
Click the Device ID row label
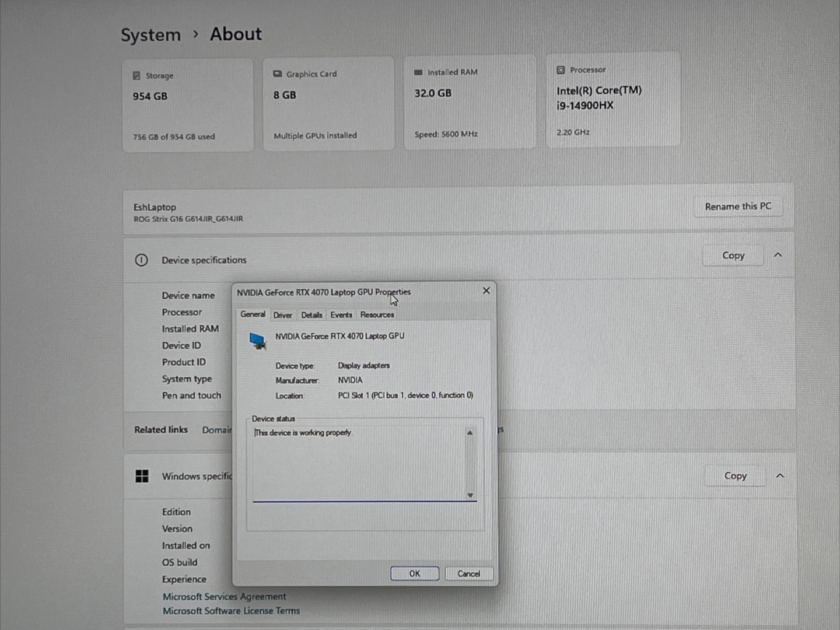tap(181, 346)
